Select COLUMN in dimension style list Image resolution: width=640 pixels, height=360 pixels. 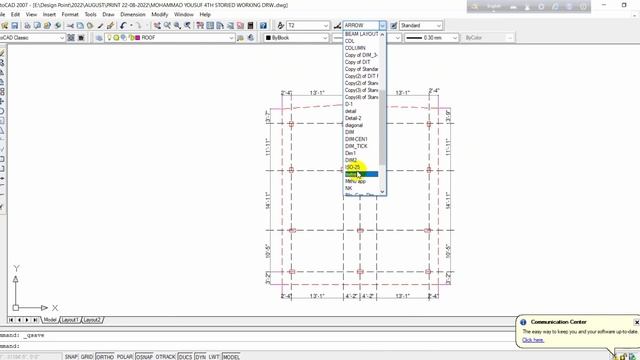coord(361,48)
